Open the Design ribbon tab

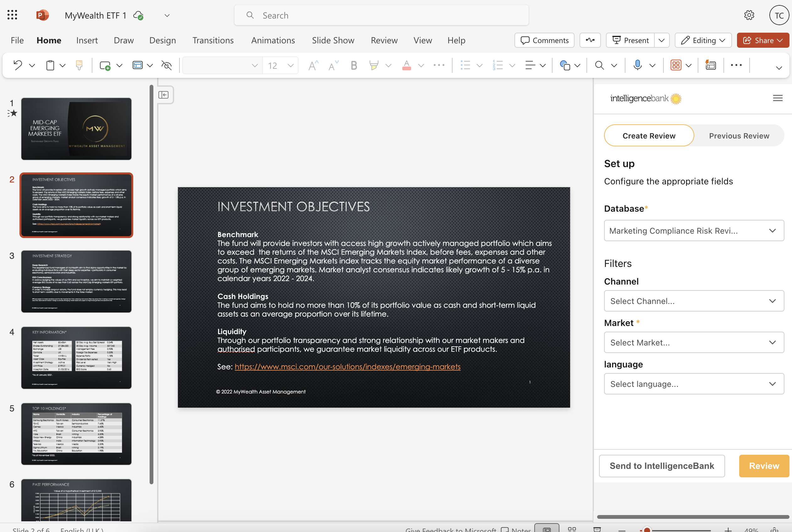tap(162, 41)
